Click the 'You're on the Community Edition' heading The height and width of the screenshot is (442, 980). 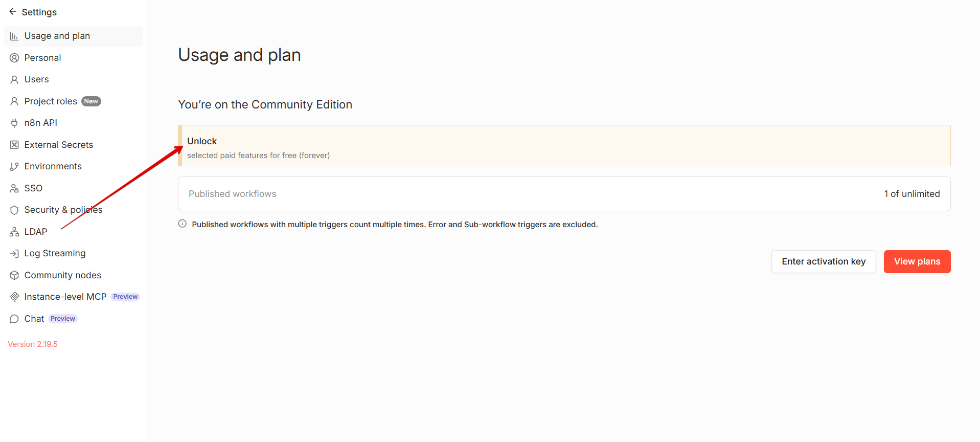click(x=265, y=104)
